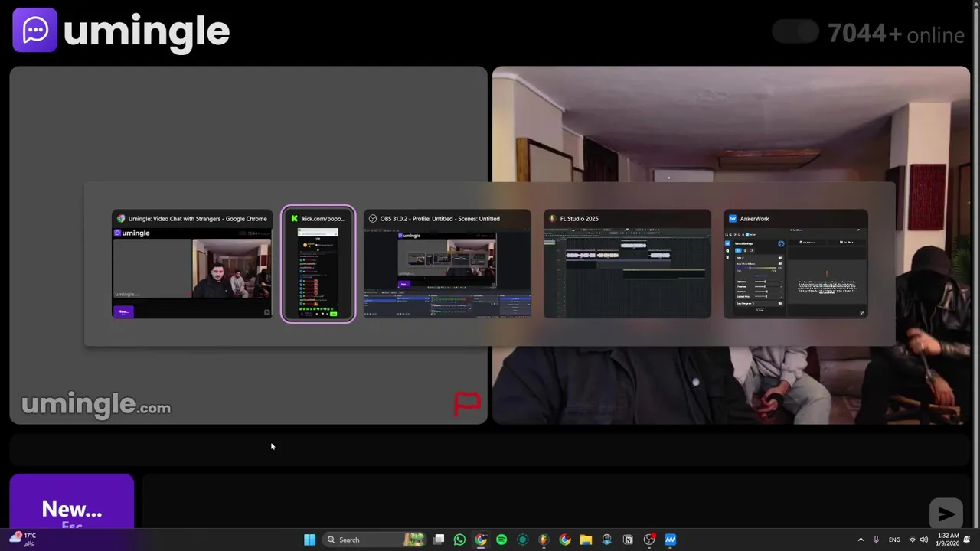980x551 pixels.
Task: Toggle the switch beside 7044+ online
Action: pyautogui.click(x=795, y=32)
